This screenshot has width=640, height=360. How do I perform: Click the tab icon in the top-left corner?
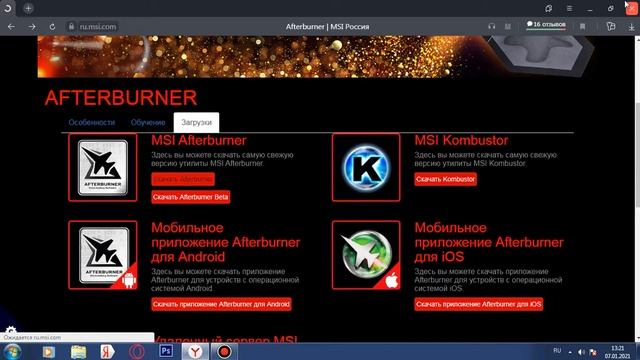(x=8, y=8)
